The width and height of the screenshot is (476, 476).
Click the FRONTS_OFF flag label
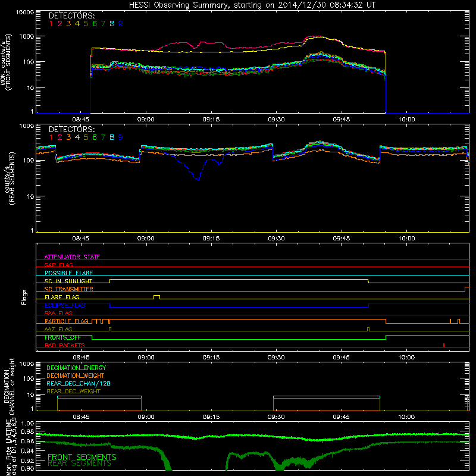[x=62, y=337]
